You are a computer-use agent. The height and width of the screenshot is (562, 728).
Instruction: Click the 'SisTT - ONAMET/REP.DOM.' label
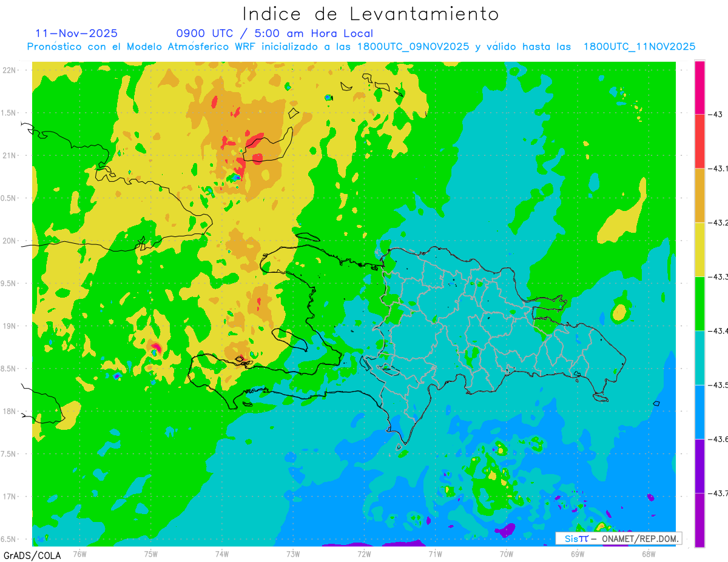coord(619,538)
